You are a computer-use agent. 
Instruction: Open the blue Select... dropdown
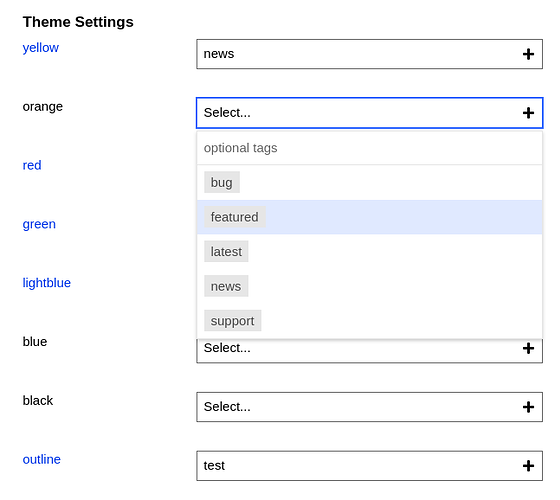369,351
